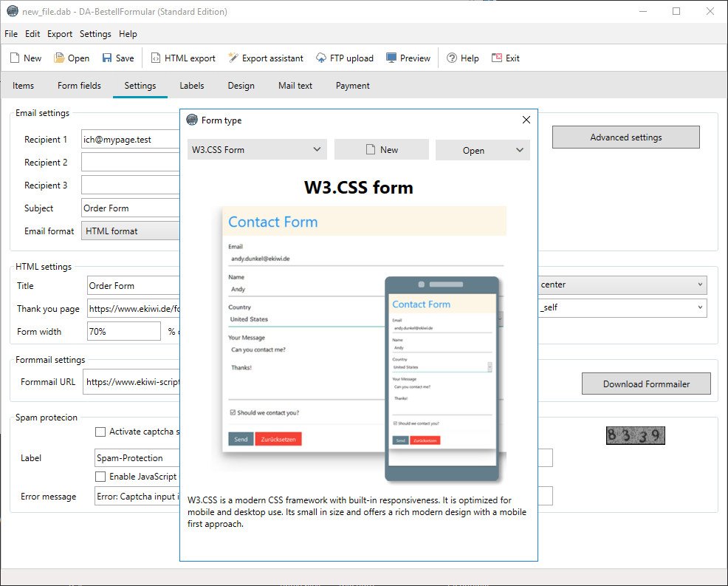Click the Download Formmailer button
The width and height of the screenshot is (728, 586).
646,384
